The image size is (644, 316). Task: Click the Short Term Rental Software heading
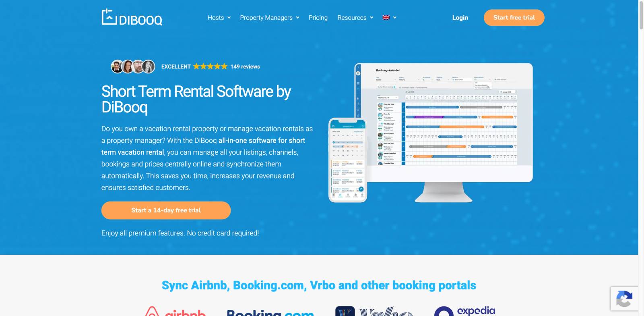[196, 99]
